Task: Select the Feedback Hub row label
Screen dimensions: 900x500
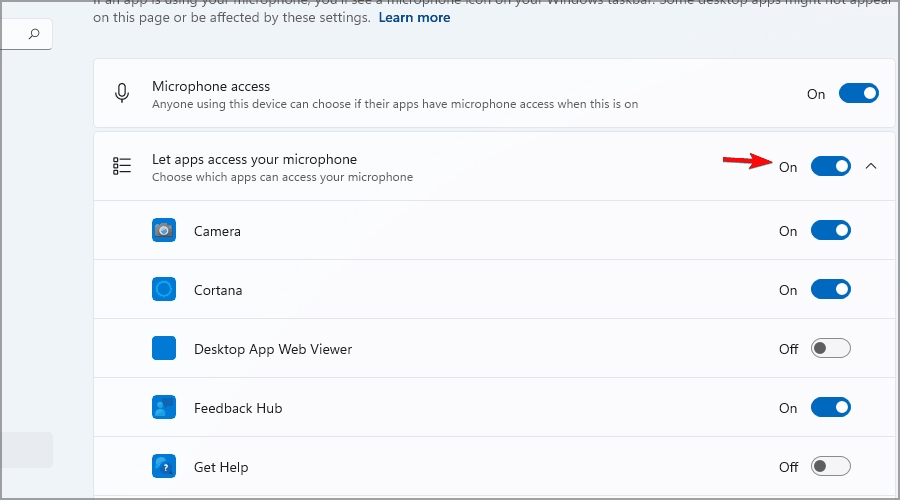Action: click(238, 408)
